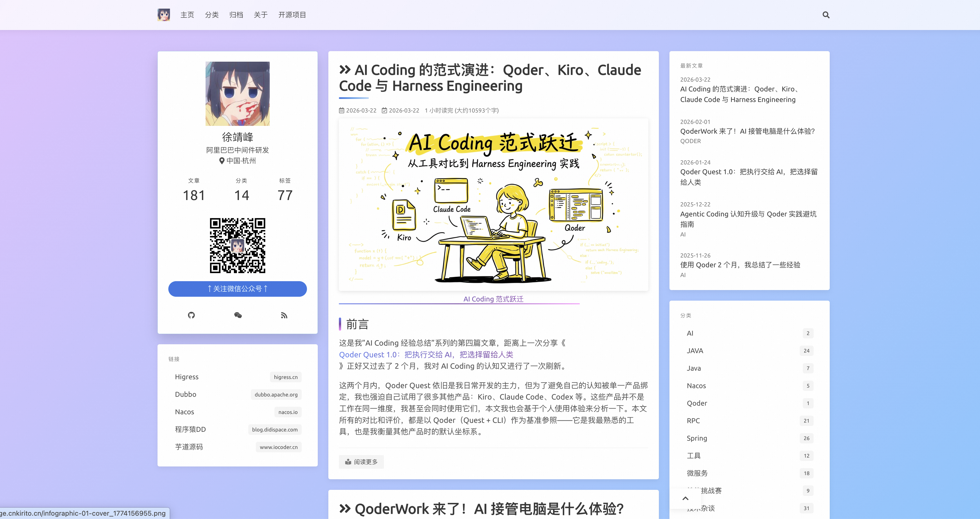Click the WeChat icon

(238, 315)
